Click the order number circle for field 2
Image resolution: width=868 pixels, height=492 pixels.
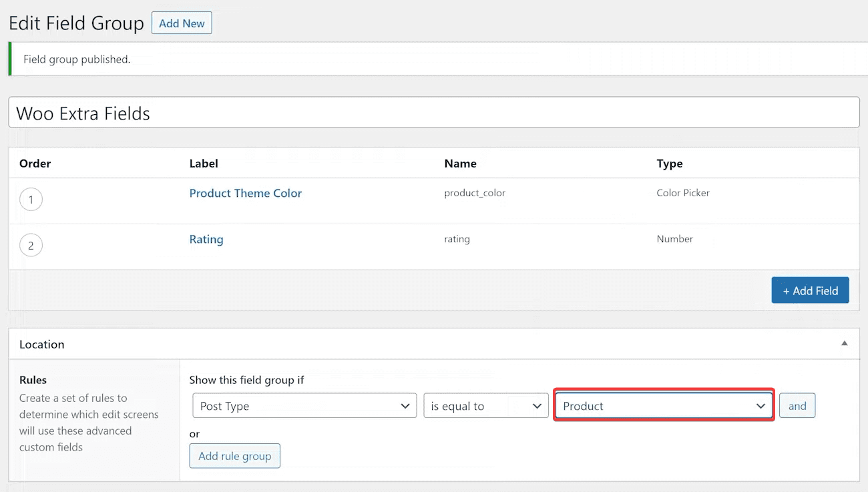pyautogui.click(x=31, y=245)
